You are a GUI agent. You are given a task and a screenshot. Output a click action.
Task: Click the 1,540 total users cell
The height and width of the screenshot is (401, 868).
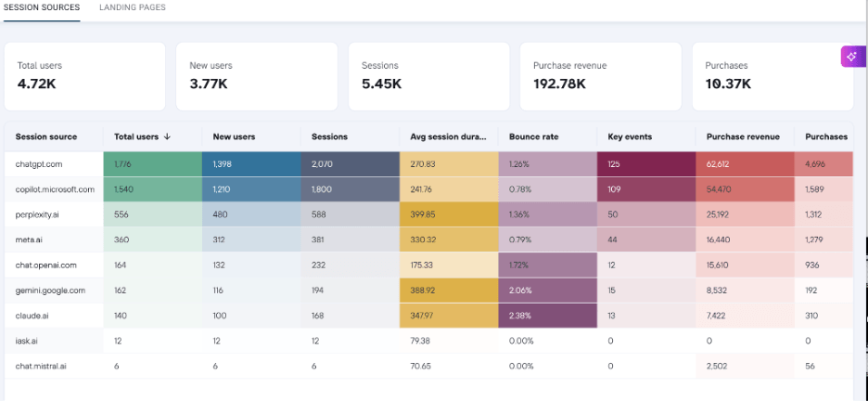click(153, 189)
